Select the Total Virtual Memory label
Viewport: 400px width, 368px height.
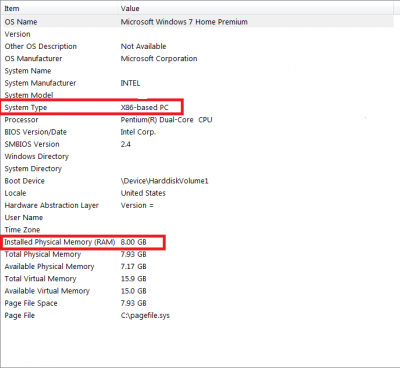pyautogui.click(x=40, y=279)
